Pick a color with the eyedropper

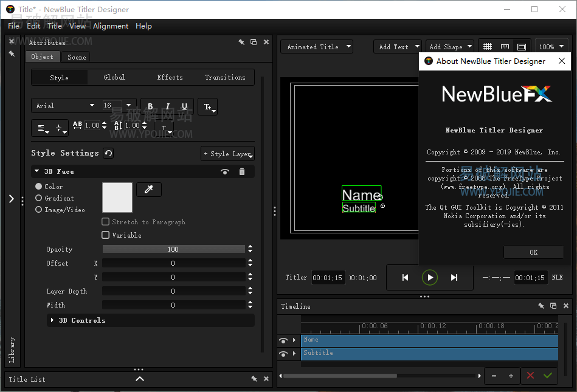(x=149, y=190)
